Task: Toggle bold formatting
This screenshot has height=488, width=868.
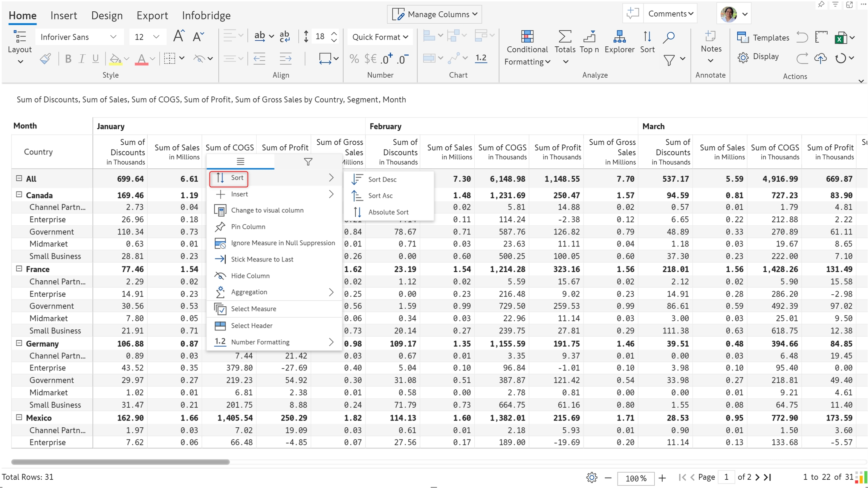Action: click(68, 59)
